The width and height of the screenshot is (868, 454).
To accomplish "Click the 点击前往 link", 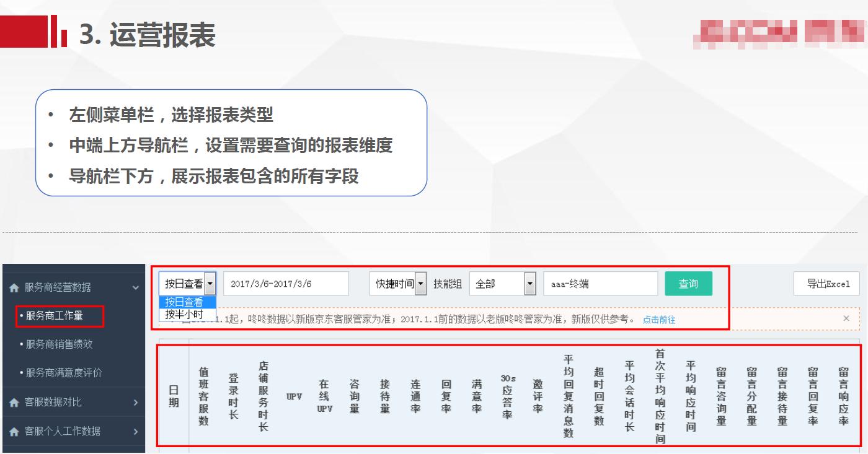I will coord(660,321).
